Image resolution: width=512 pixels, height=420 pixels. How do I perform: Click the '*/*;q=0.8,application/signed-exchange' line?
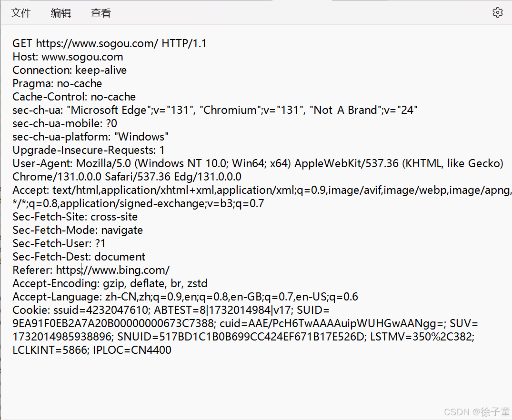click(x=138, y=203)
